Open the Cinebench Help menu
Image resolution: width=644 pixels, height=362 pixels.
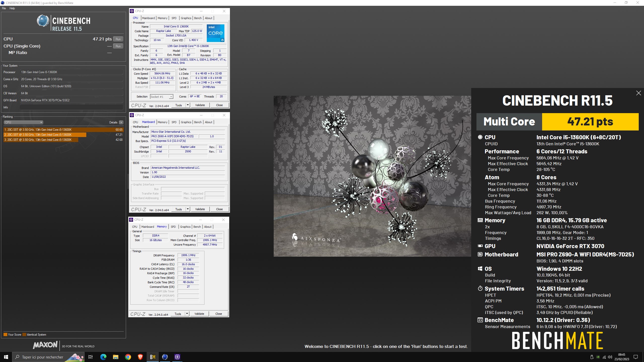[x=12, y=8]
